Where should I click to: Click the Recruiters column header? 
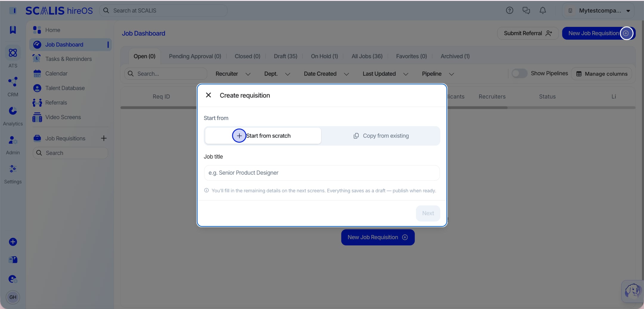492,96
